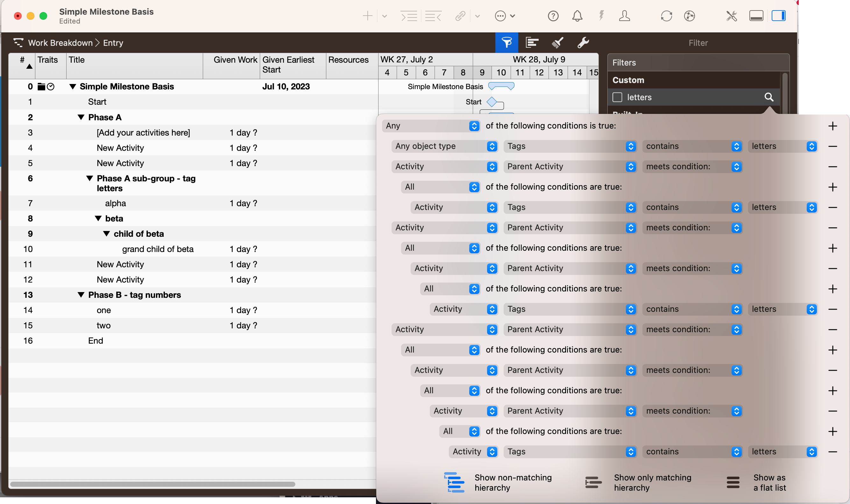Open the Any conditions dropdown
The image size is (850, 504).
[x=431, y=126]
